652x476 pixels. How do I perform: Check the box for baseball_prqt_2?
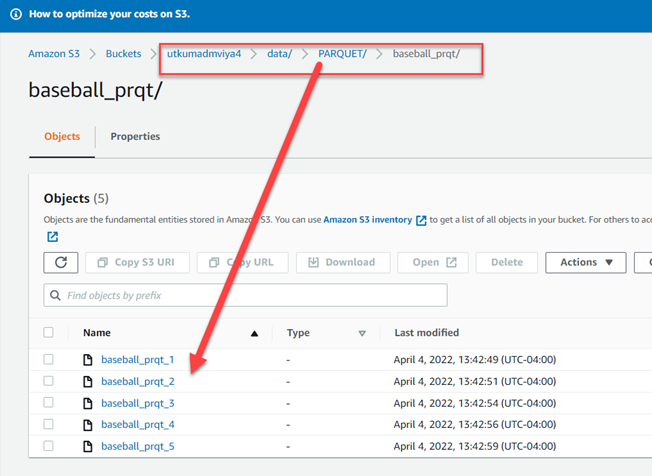coord(48,381)
